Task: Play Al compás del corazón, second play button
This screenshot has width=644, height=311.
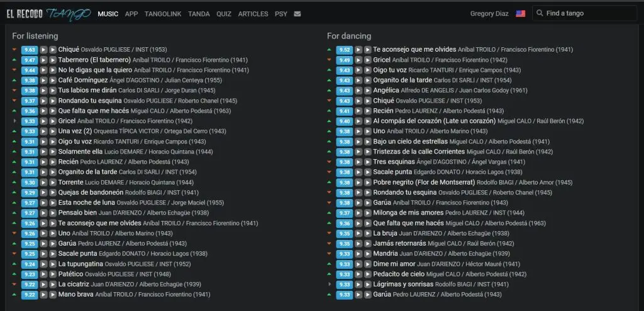Action: (367, 122)
